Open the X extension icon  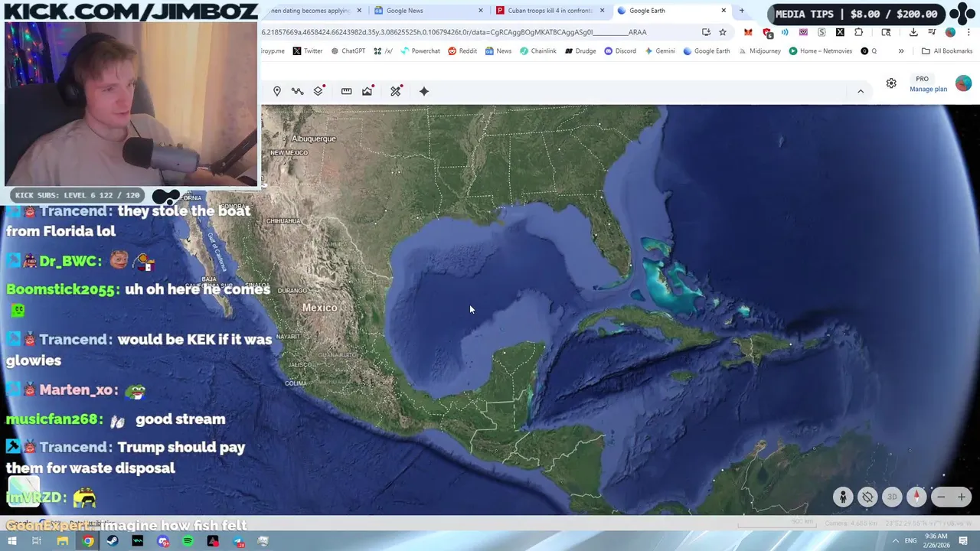pos(840,32)
